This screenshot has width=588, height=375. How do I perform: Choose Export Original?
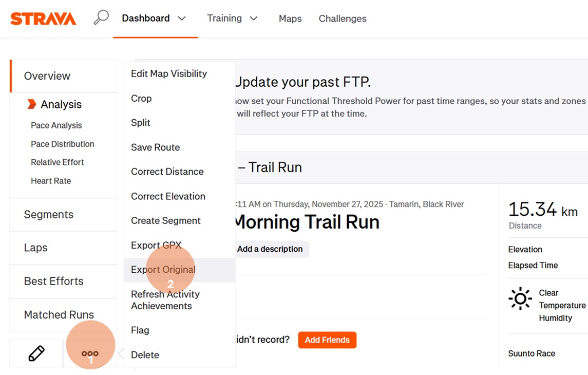(x=163, y=269)
